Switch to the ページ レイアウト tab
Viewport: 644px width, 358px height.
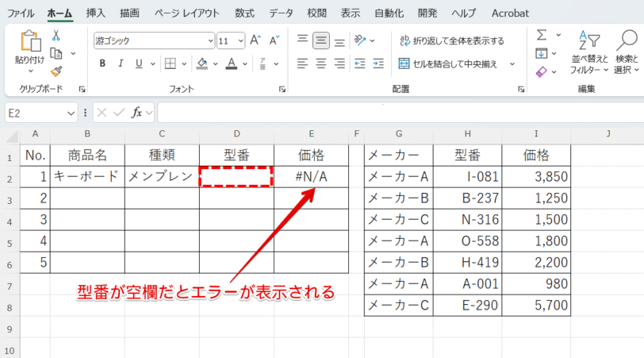point(187,13)
